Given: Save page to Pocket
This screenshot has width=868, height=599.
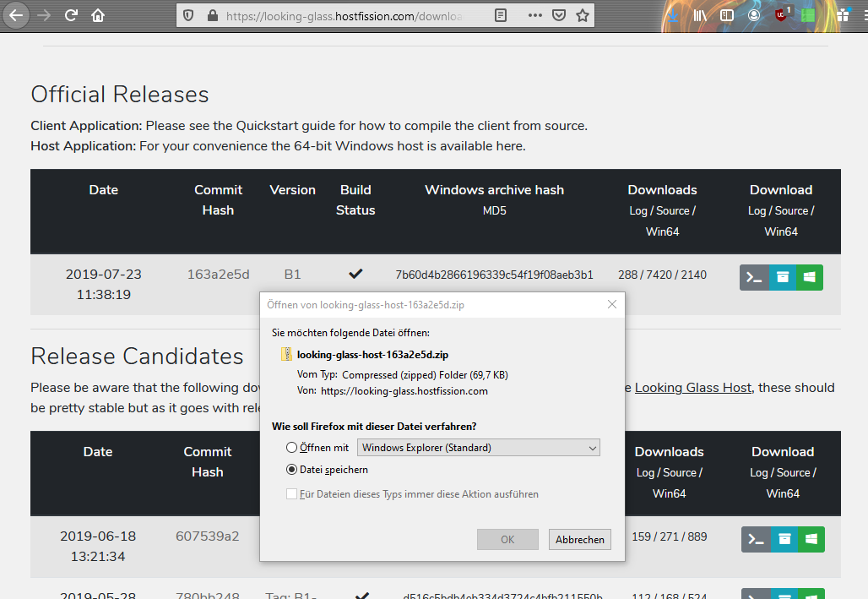Looking at the screenshot, I should click(559, 15).
